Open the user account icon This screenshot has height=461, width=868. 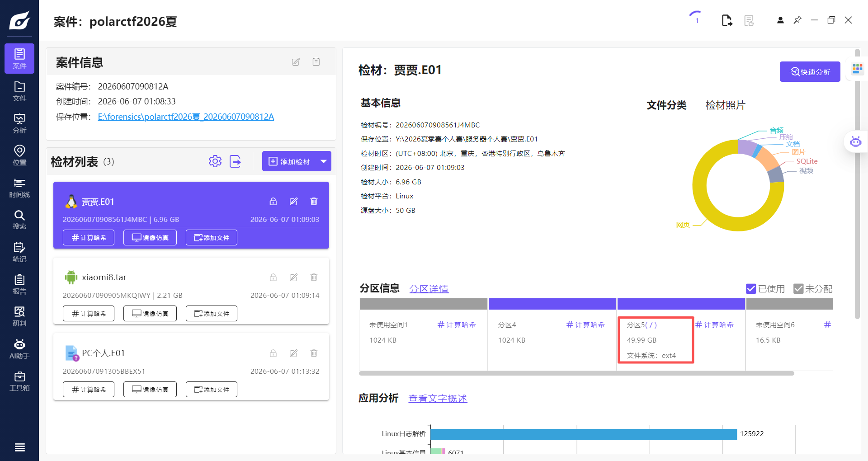pyautogui.click(x=780, y=20)
